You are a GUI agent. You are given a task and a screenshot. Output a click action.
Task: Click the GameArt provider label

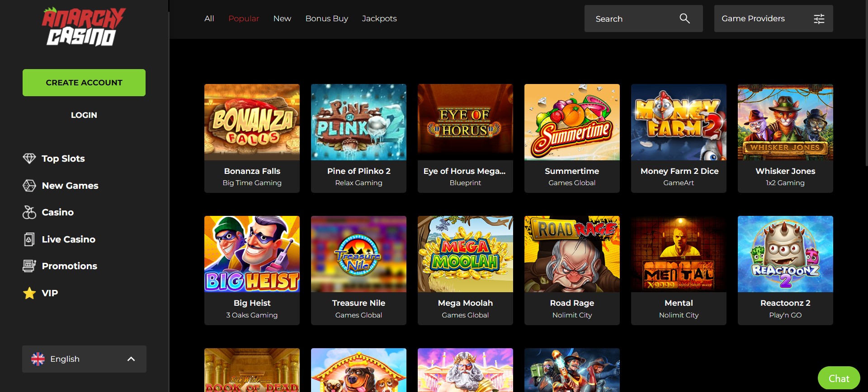[x=679, y=183]
